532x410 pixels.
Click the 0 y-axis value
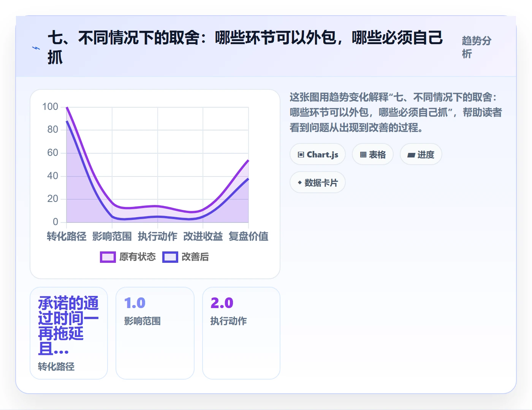55,222
